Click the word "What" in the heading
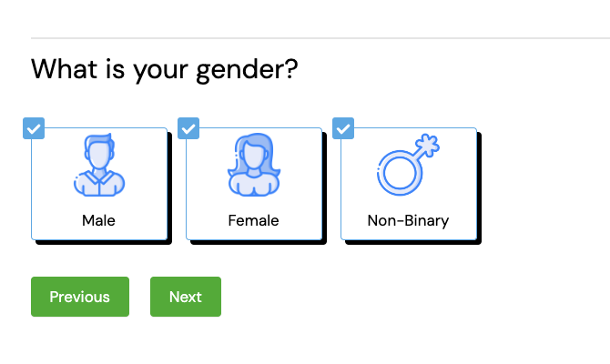 [61, 68]
